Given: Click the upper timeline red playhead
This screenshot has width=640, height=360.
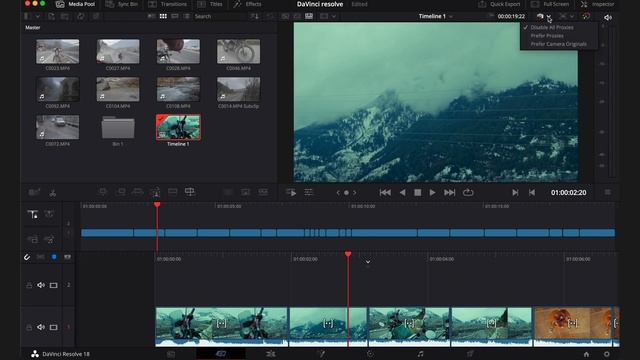Looking at the screenshot, I should 157,204.
